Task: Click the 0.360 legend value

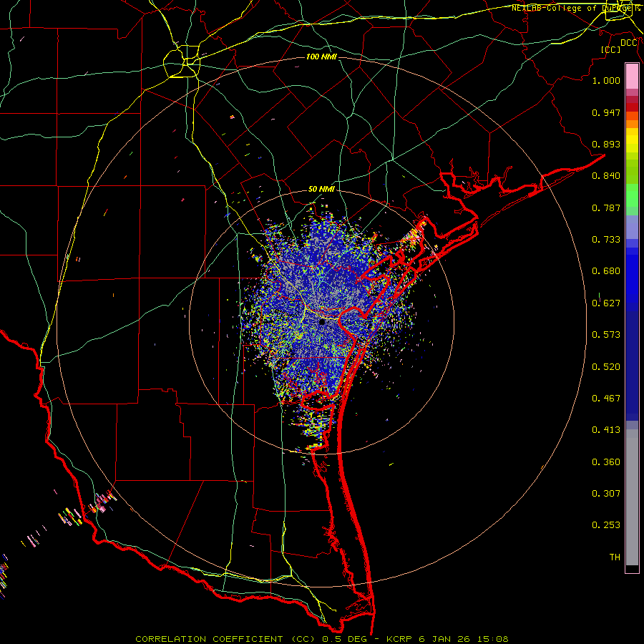Action: click(x=606, y=462)
